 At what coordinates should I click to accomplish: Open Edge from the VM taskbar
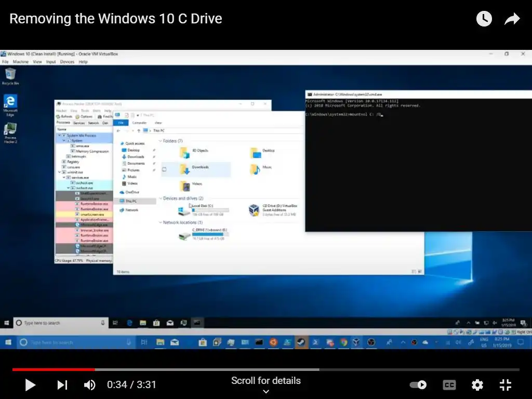coord(129,323)
